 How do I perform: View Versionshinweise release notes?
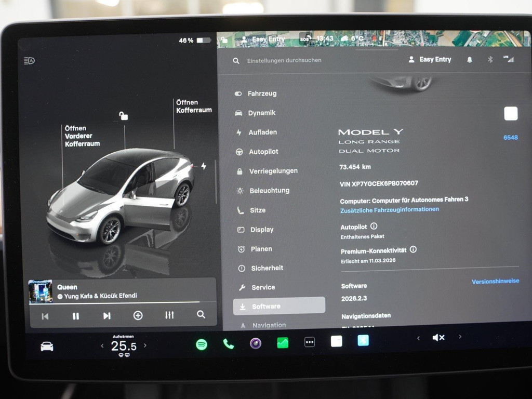(495, 281)
